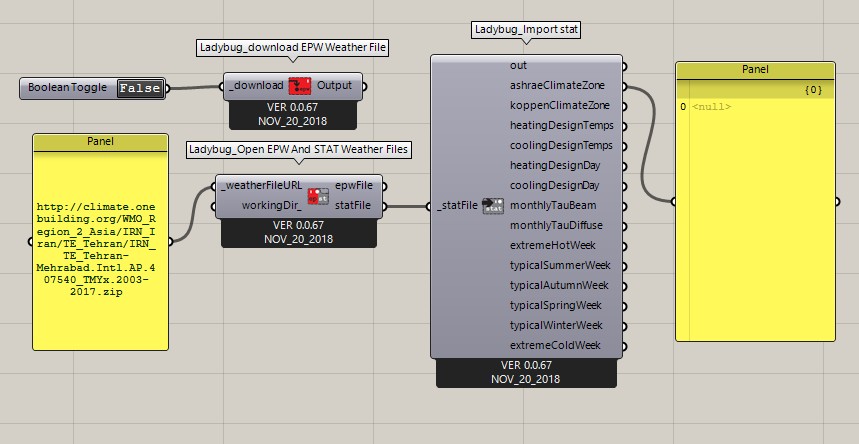Viewport: 859px width, 444px height.
Task: Select the Ladybug_Open EPW And STAT Weather Files label
Action: tap(299, 150)
